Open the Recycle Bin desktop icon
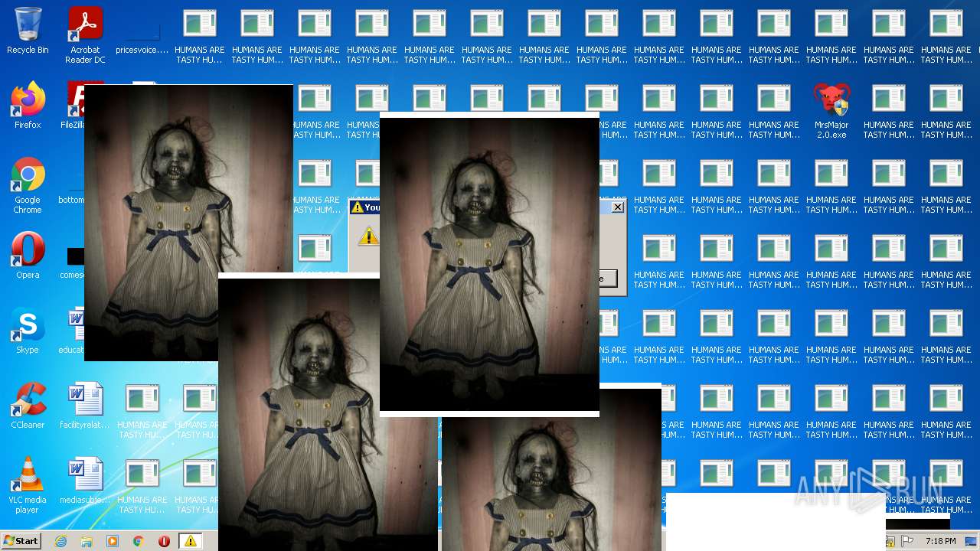Image resolution: width=980 pixels, height=551 pixels. coord(28,31)
